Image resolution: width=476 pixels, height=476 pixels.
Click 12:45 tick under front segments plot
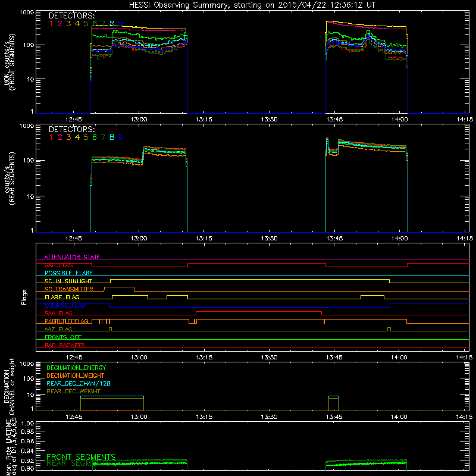coord(74,120)
